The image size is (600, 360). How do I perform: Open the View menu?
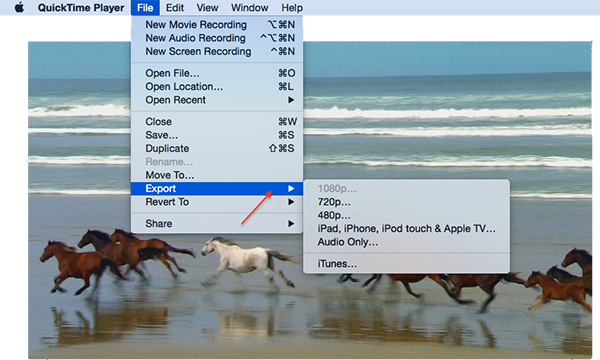[x=207, y=8]
